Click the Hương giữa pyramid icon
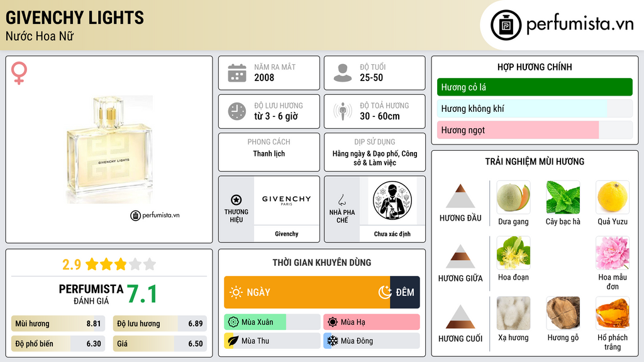Image resolution: width=644 pixels, height=362 pixels. tap(460, 256)
